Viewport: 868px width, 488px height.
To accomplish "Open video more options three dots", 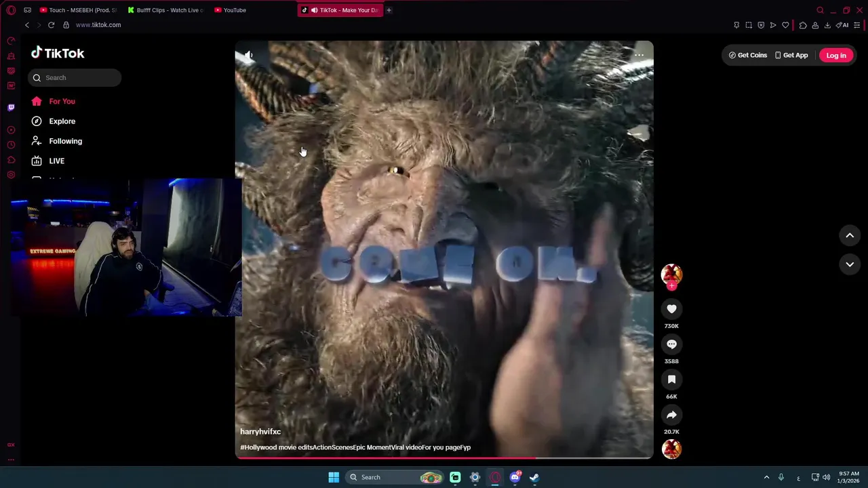I will pos(639,55).
